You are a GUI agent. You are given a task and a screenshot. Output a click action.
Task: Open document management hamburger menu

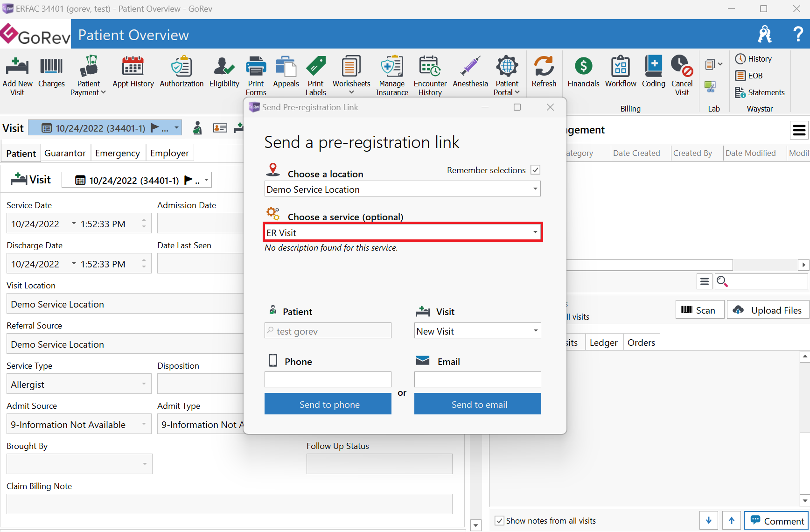[x=799, y=130]
